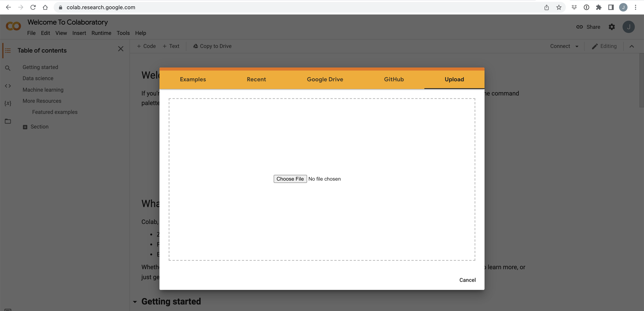Open the Chrome three-dot menu

pos(636,7)
